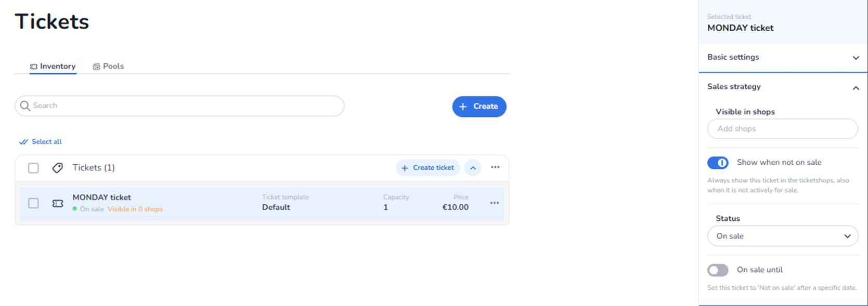This screenshot has height=306, width=868.
Task: Click the Create ticket button
Action: tap(427, 168)
